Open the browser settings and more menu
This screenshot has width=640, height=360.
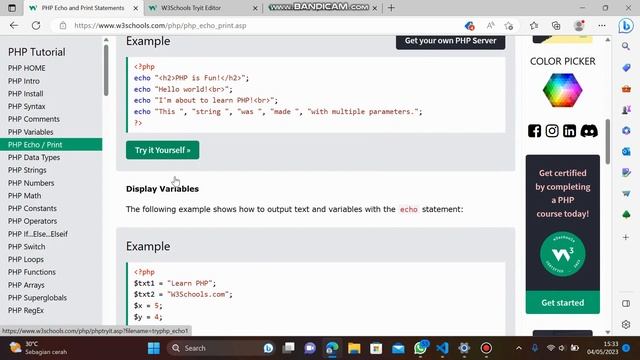602,25
